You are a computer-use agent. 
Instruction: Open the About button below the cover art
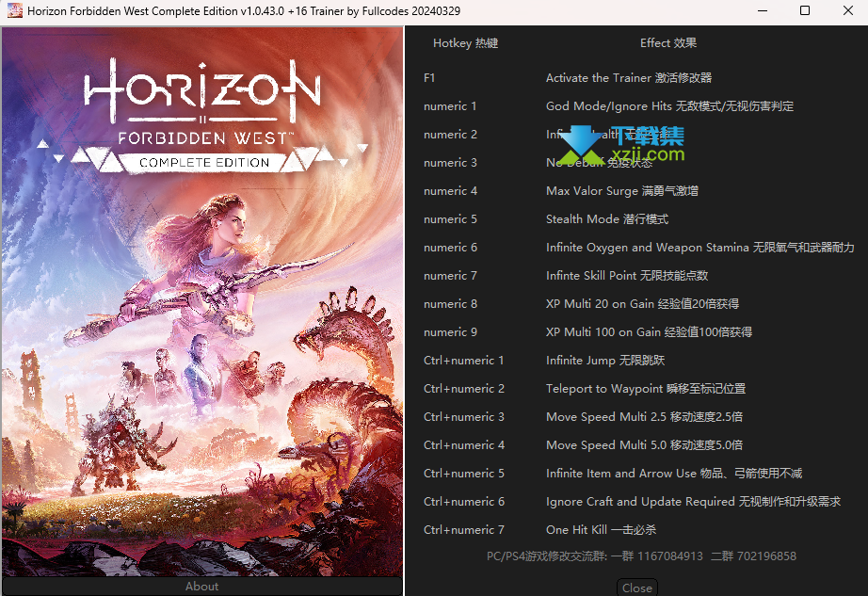point(202,587)
